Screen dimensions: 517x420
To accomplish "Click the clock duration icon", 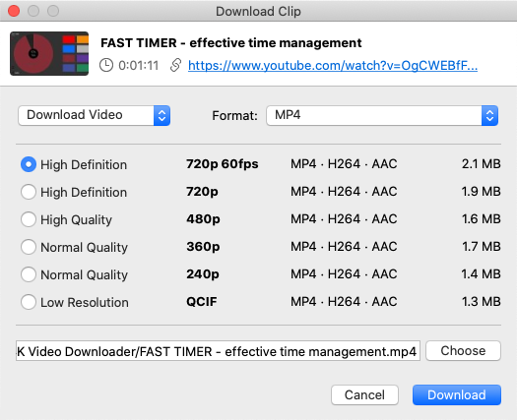I will (x=106, y=65).
